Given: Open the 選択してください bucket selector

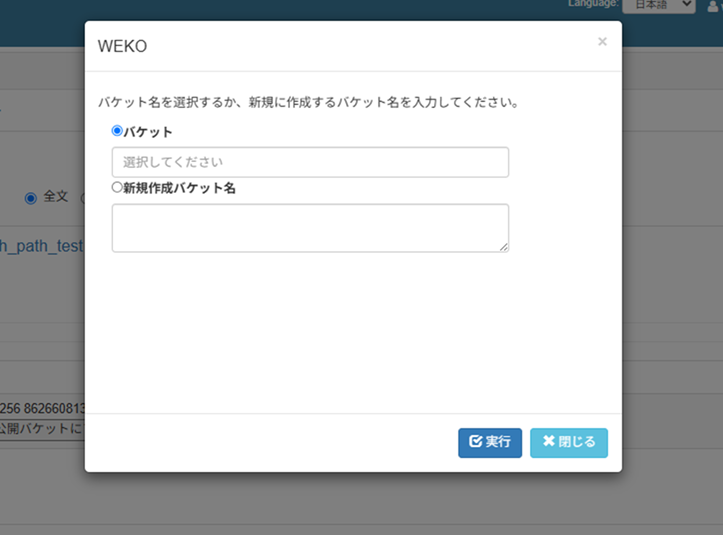Looking at the screenshot, I should pos(310,162).
